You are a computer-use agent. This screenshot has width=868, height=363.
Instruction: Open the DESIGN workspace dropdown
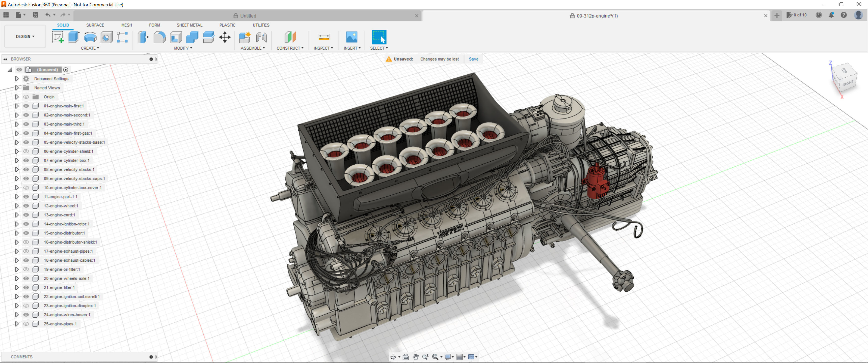click(x=25, y=36)
